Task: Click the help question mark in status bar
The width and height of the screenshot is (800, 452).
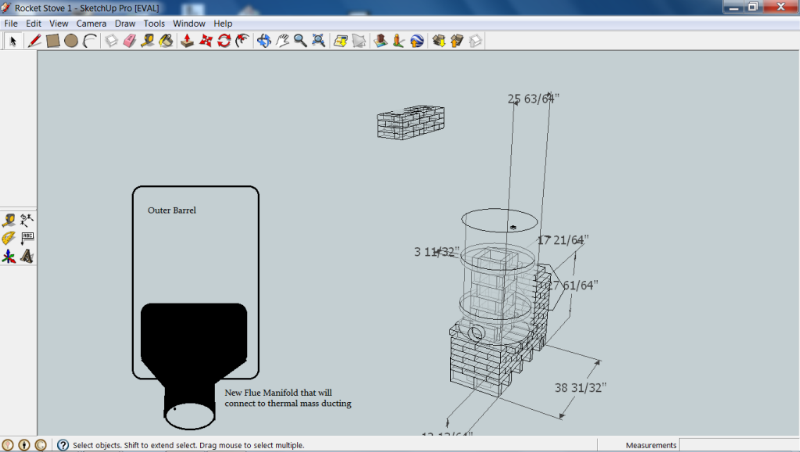Action: [x=62, y=445]
